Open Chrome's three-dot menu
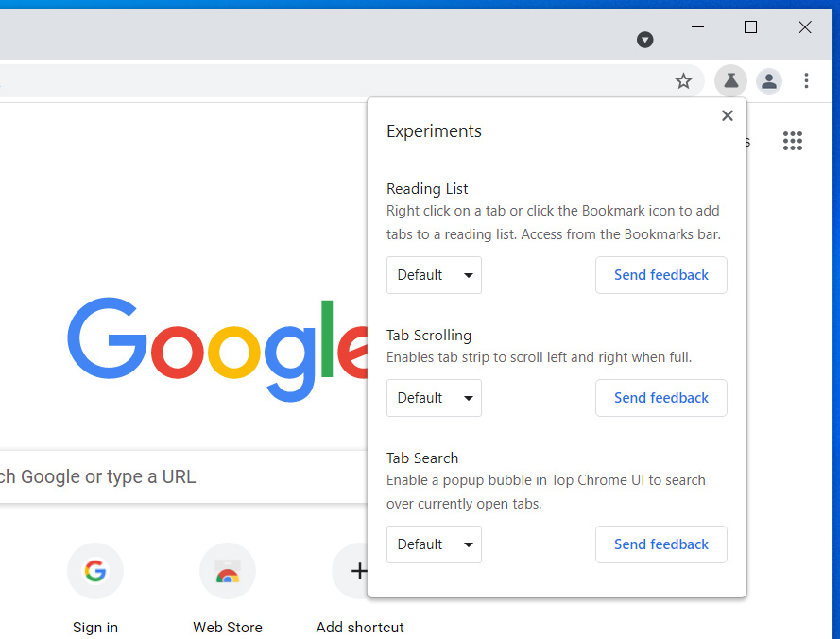 806,81
